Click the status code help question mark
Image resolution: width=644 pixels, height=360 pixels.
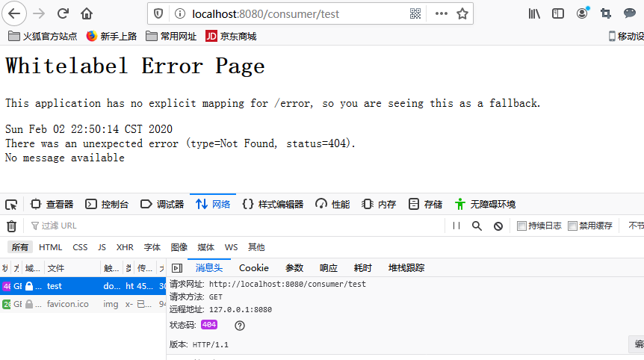240,326
